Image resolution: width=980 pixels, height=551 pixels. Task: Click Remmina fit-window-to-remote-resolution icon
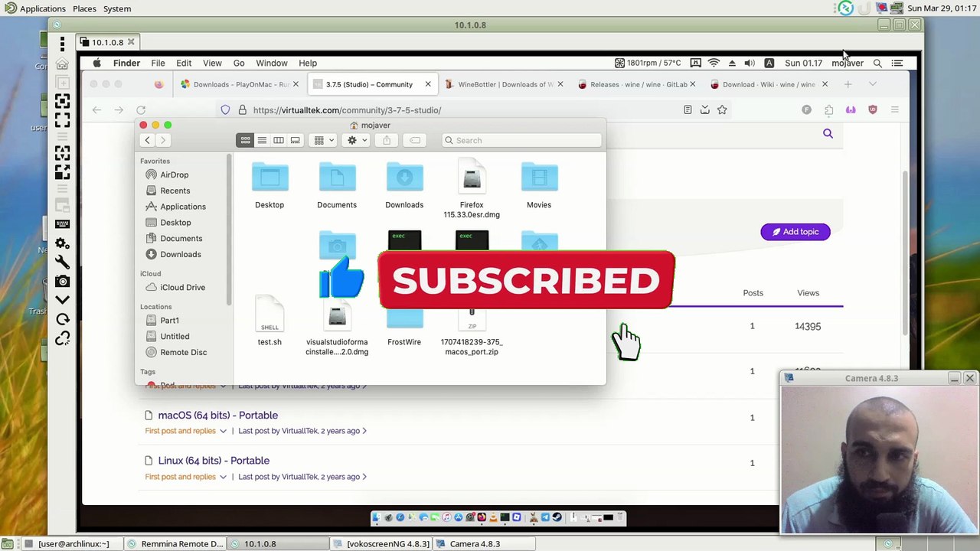[63, 102]
